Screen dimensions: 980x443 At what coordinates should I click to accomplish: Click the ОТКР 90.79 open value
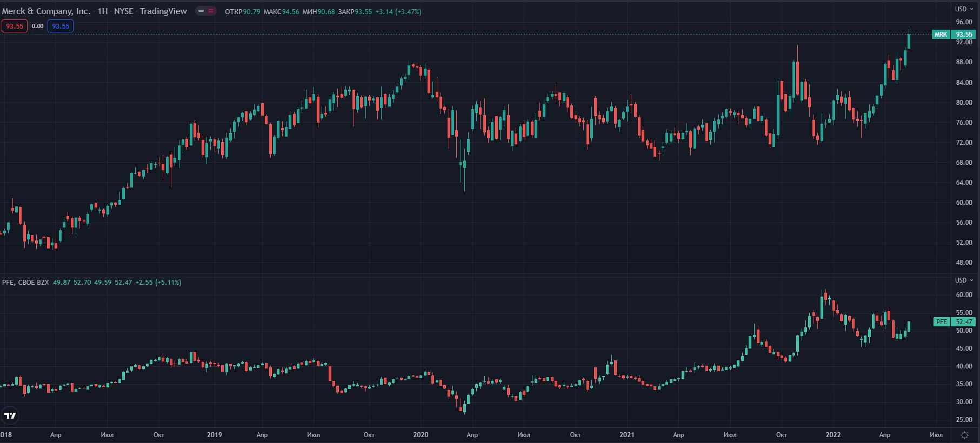[243, 11]
